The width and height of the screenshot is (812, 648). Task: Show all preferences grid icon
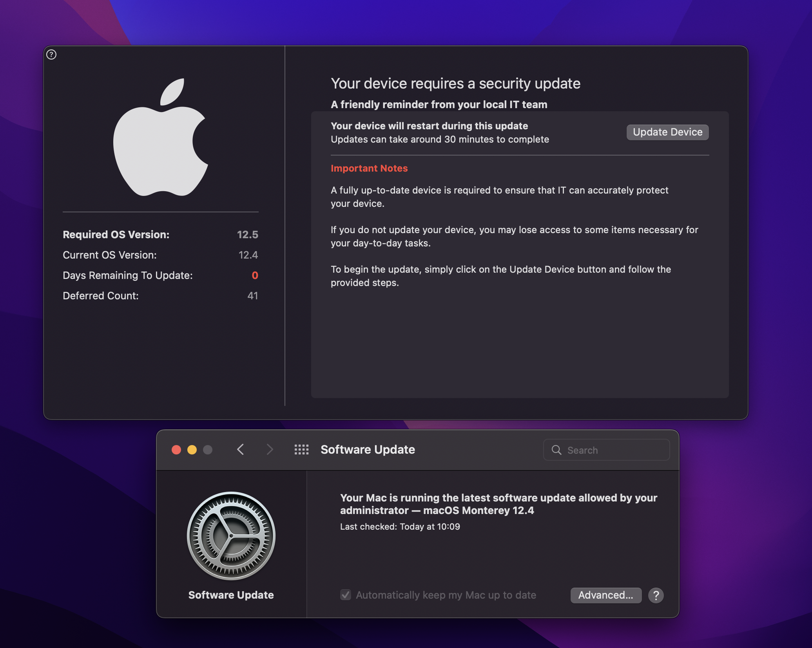(x=301, y=449)
